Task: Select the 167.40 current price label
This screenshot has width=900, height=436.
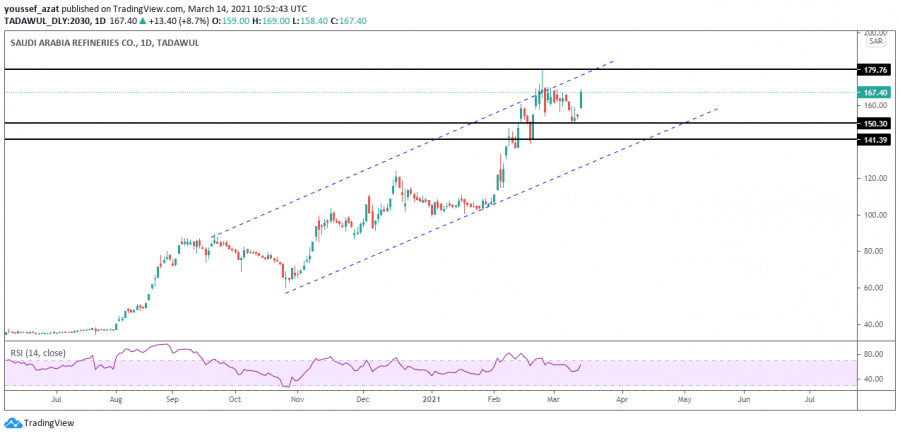Action: [x=874, y=92]
